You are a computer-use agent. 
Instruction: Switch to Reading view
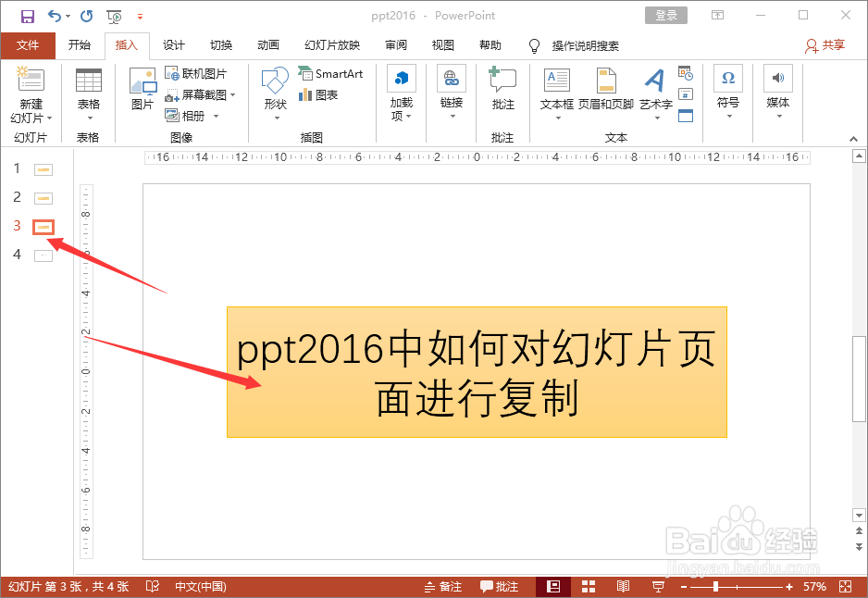coord(623,586)
